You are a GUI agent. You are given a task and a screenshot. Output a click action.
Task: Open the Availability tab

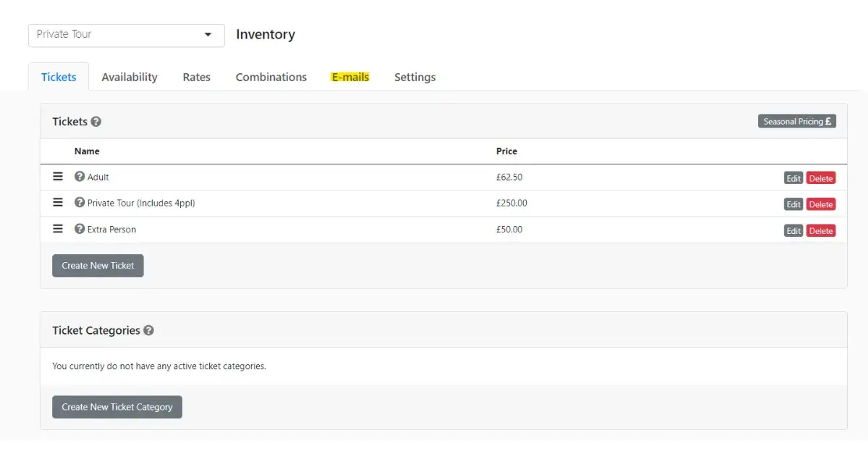point(129,77)
